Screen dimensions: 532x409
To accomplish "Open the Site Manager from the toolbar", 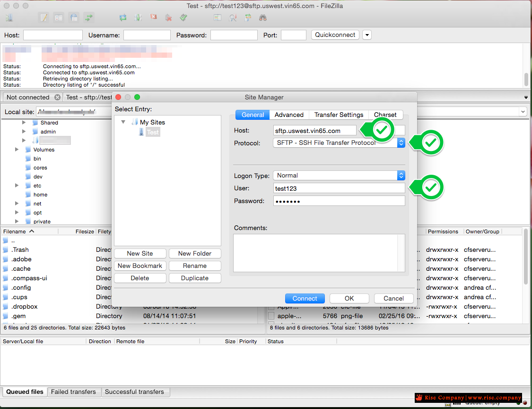I will 9,18.
